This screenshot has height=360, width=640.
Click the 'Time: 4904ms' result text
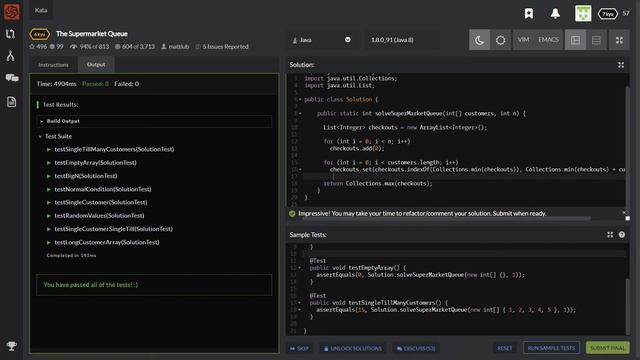click(56, 84)
